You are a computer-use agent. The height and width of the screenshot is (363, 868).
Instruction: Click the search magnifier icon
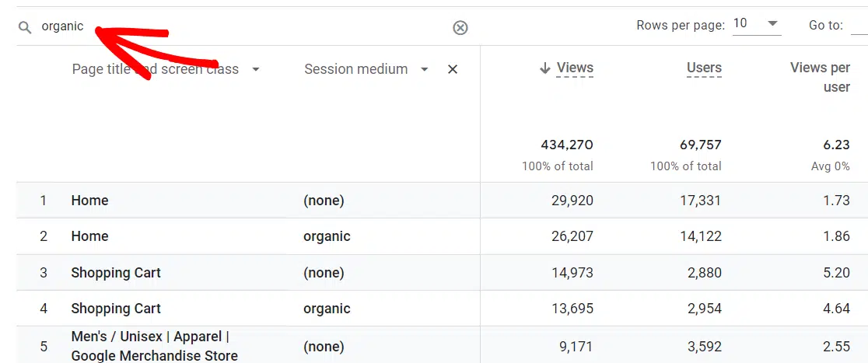(x=26, y=27)
